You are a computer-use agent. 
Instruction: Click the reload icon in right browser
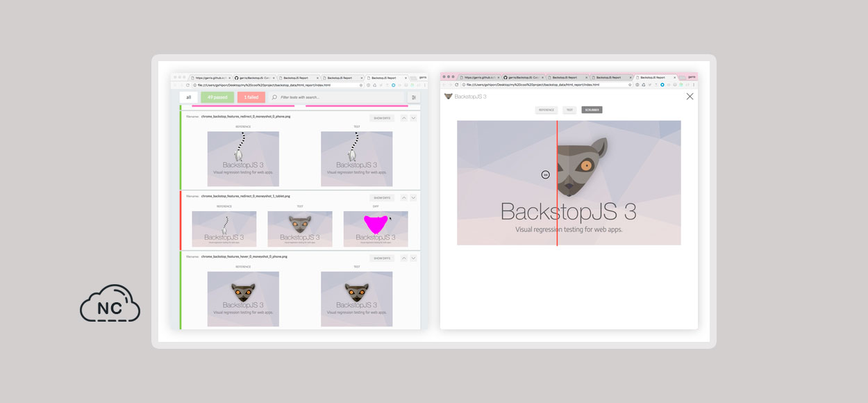tap(457, 85)
